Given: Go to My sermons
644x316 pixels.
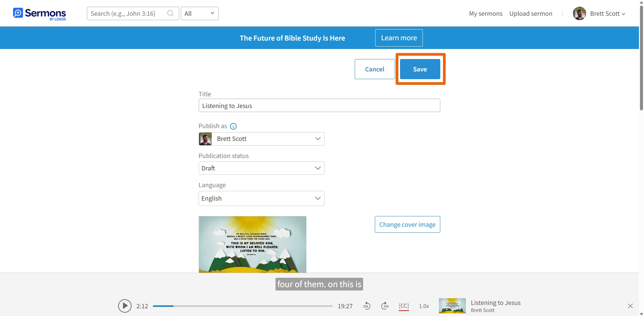Looking at the screenshot, I should (486, 14).
